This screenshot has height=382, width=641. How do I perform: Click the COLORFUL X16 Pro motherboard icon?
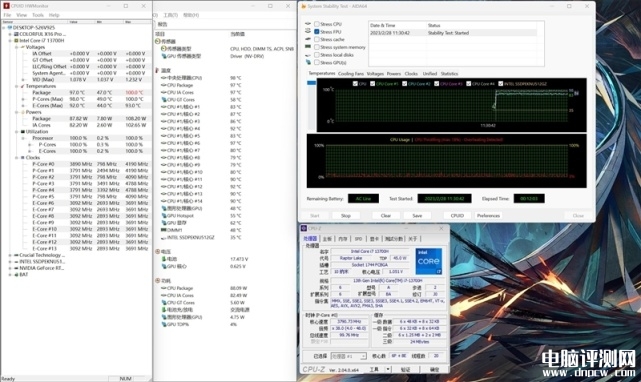[x=16, y=34]
